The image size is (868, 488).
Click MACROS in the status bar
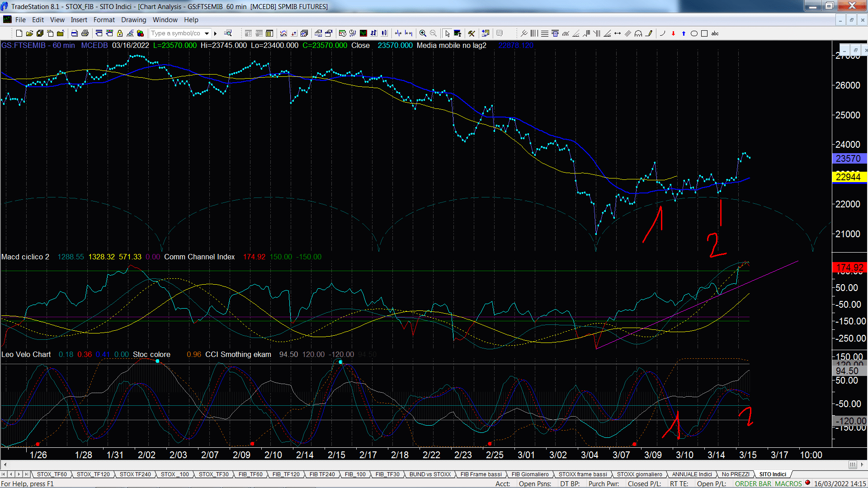pyautogui.click(x=788, y=483)
